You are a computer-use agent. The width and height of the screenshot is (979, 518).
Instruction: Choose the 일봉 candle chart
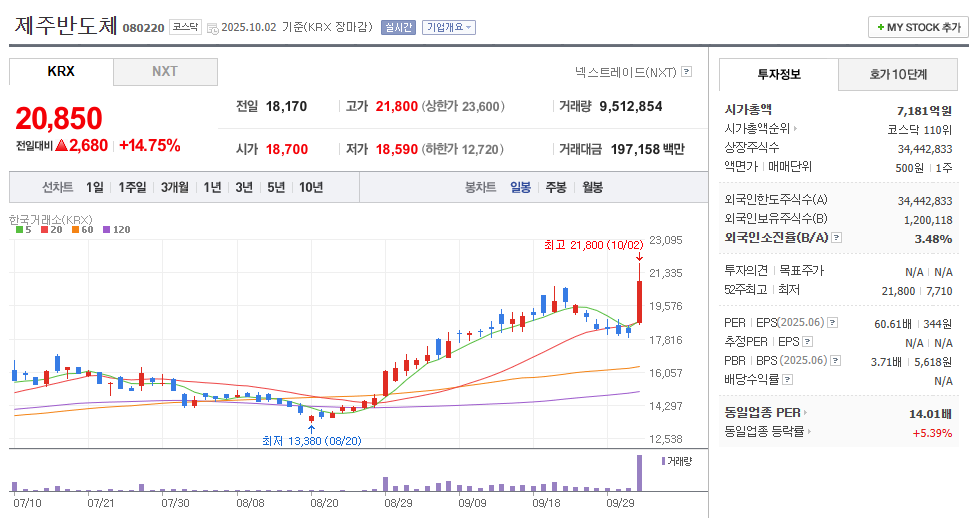click(x=520, y=187)
